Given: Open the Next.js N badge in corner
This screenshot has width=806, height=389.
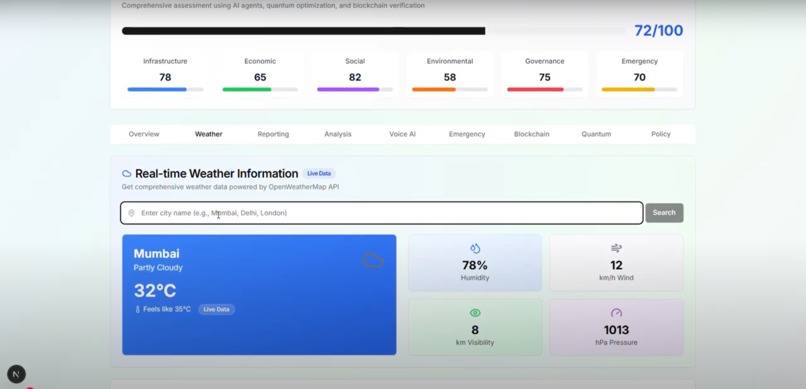Looking at the screenshot, I should point(16,374).
